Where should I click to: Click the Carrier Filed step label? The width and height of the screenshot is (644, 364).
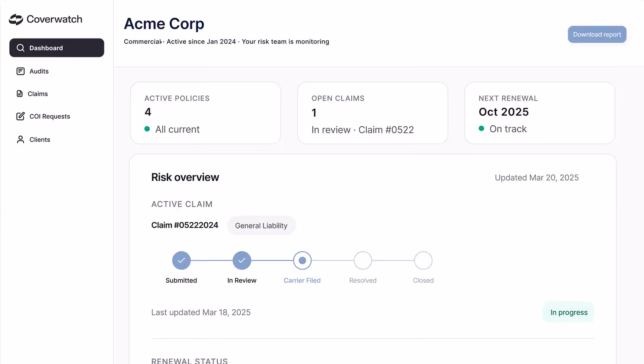302,280
